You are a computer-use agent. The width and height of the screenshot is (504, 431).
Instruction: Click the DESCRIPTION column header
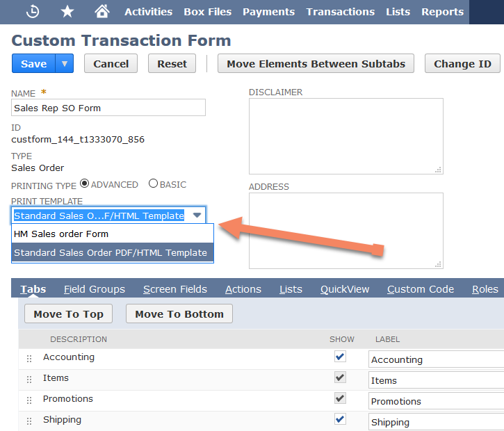79,339
